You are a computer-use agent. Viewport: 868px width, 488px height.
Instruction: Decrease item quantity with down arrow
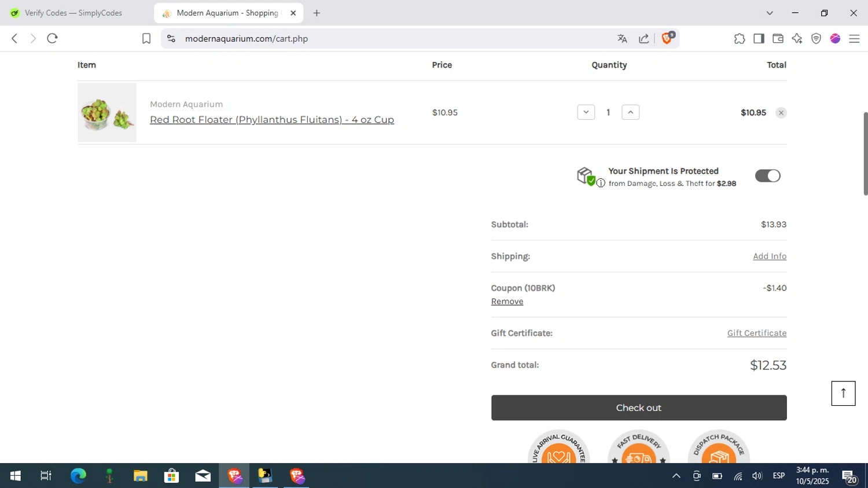point(586,112)
